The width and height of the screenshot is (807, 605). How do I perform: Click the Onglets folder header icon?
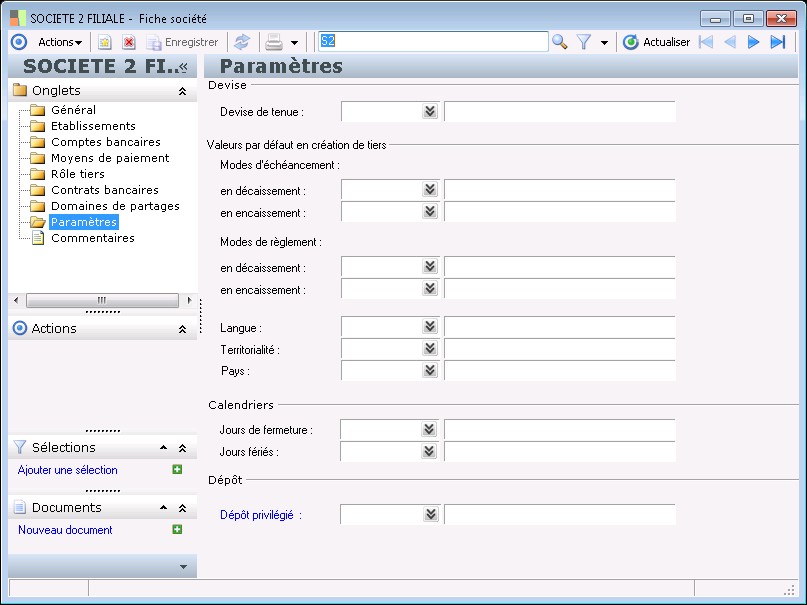point(20,90)
